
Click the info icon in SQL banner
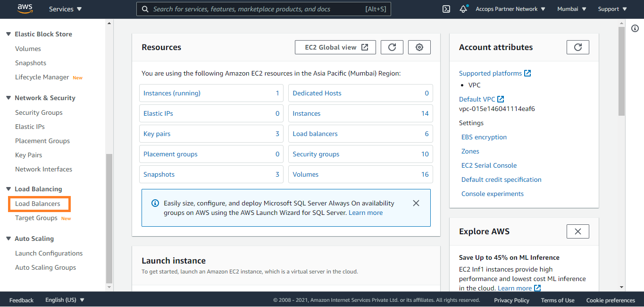click(155, 203)
